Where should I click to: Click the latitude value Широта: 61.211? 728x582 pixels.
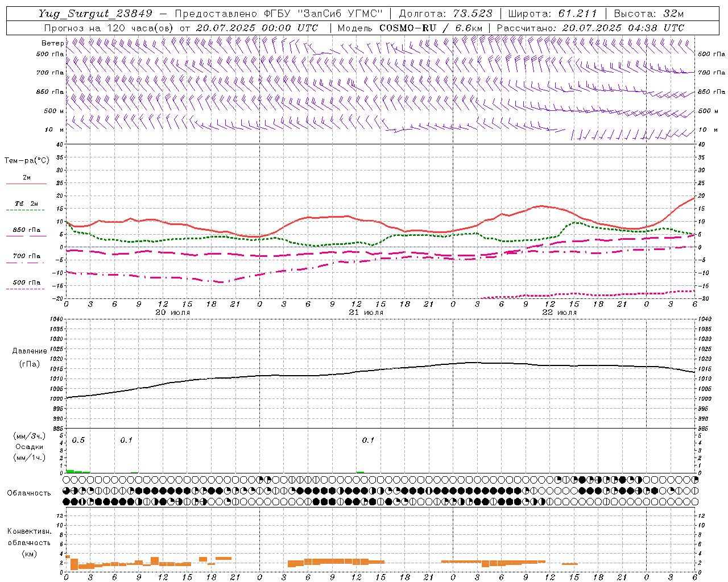[x=553, y=14]
